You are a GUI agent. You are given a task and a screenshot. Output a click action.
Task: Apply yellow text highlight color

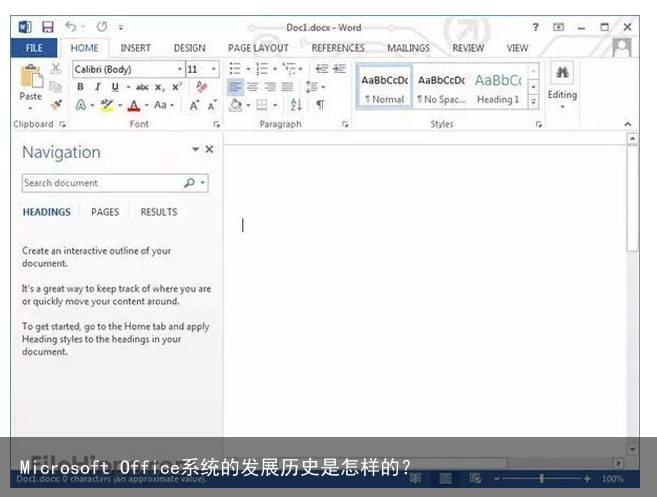[x=107, y=105]
